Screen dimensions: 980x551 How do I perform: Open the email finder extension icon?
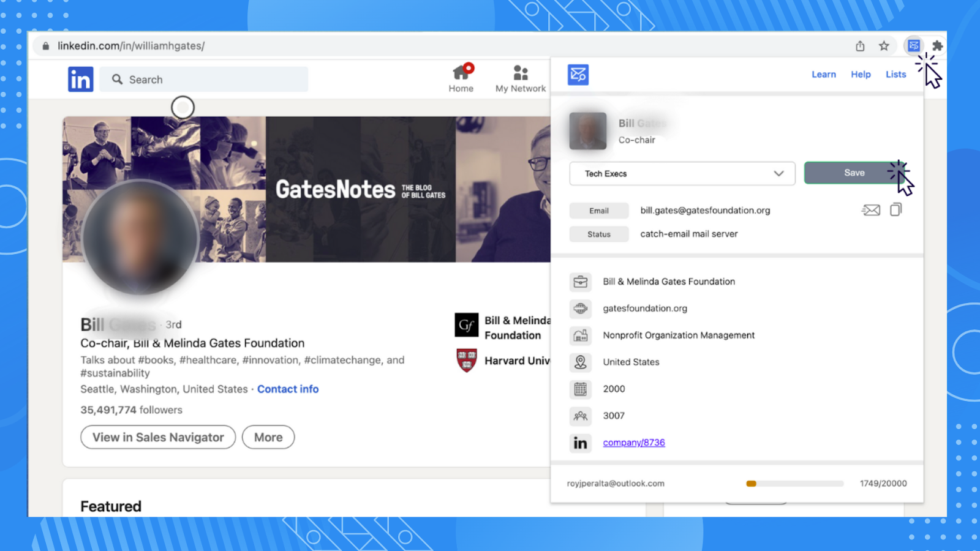click(914, 45)
